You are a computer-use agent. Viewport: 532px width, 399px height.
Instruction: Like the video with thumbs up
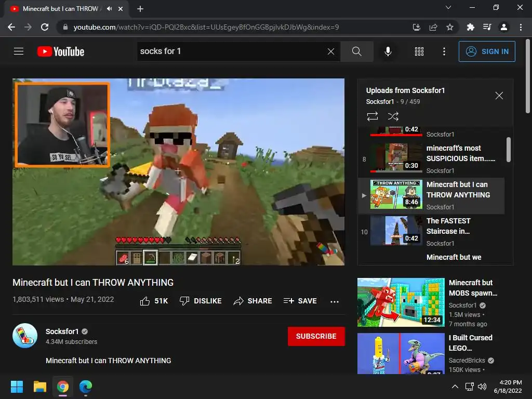pyautogui.click(x=154, y=301)
